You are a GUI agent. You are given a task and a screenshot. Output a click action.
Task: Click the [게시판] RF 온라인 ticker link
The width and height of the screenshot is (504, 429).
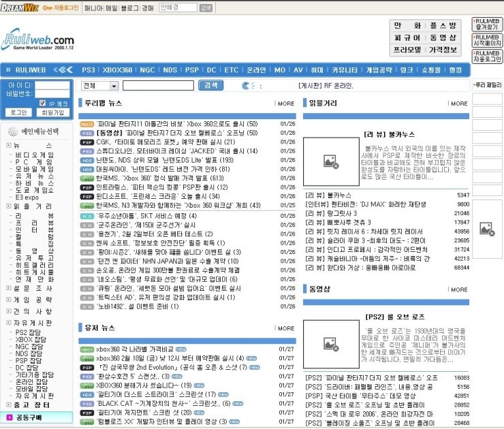[326, 86]
